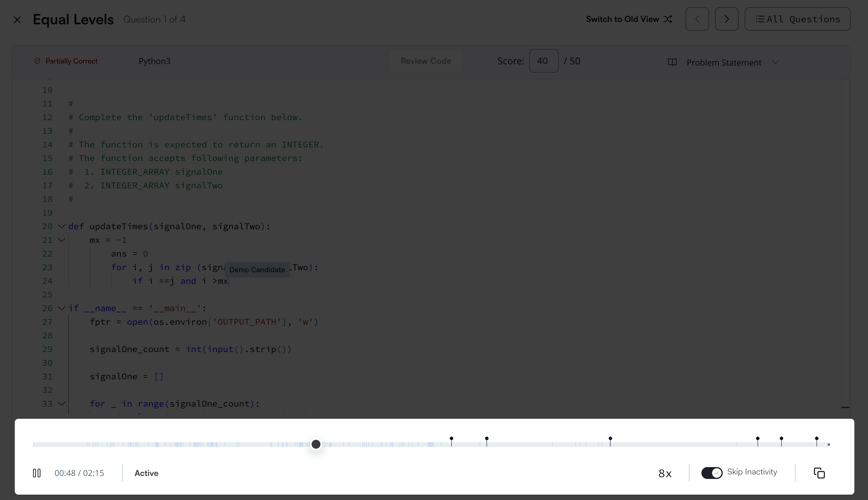
Task: Click the Review Code button
Action: point(426,61)
